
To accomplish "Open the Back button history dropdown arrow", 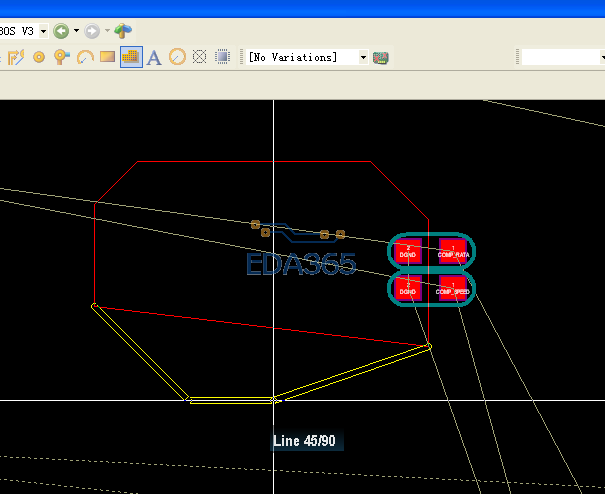I will pyautogui.click(x=76, y=31).
